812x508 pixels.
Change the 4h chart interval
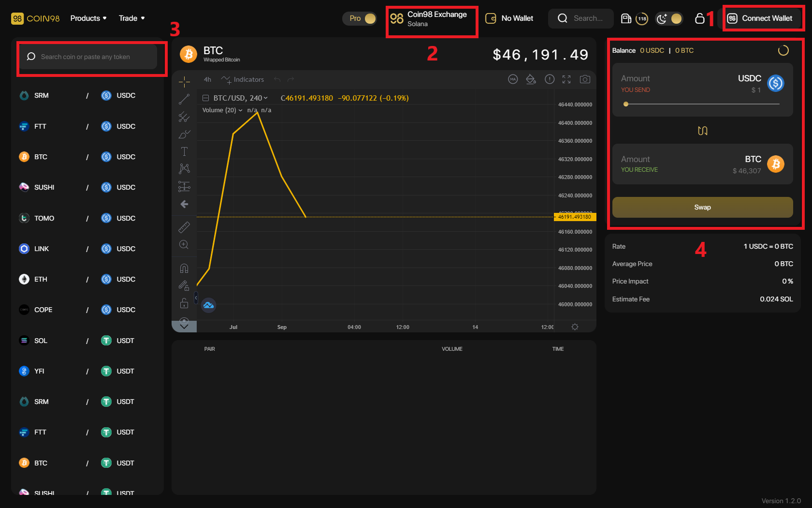207,79
